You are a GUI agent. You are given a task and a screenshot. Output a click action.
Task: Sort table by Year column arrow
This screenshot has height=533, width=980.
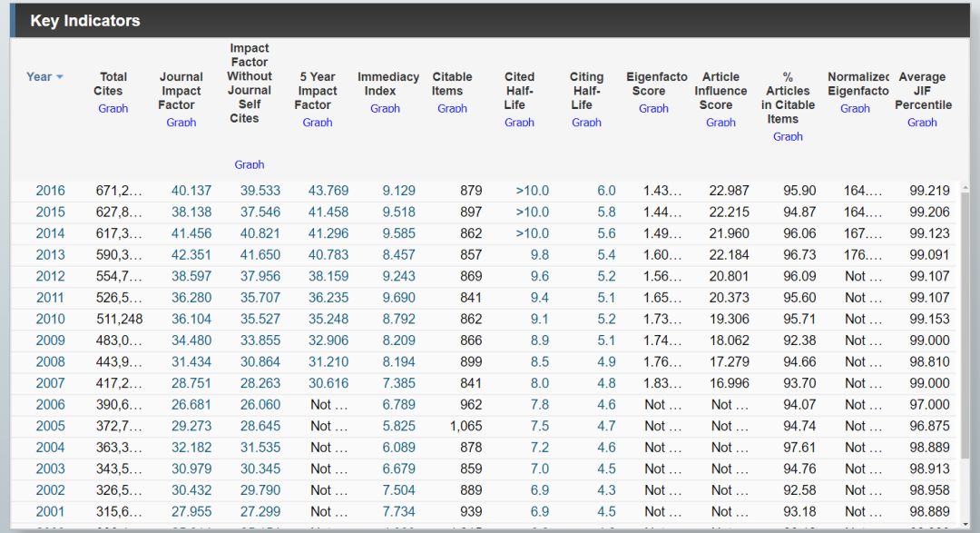[x=60, y=77]
